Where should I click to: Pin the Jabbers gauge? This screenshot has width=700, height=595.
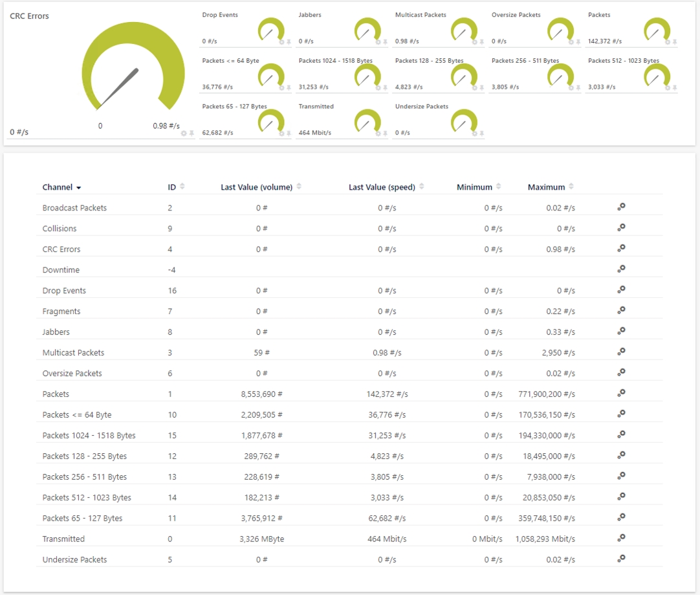(x=385, y=42)
